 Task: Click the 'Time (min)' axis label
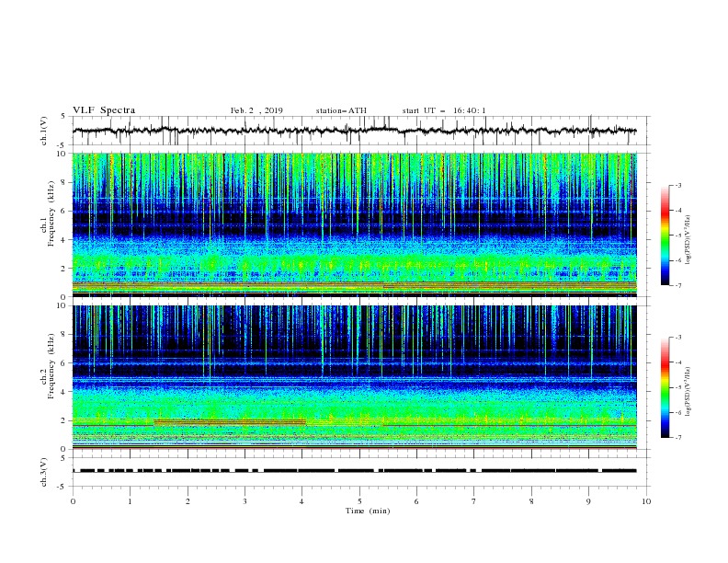[x=368, y=511]
